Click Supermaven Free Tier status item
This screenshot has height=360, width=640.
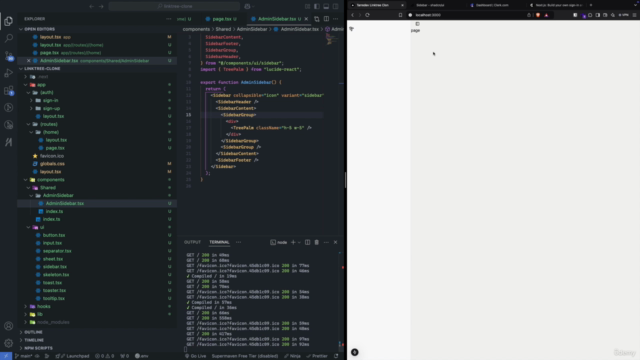point(244,356)
